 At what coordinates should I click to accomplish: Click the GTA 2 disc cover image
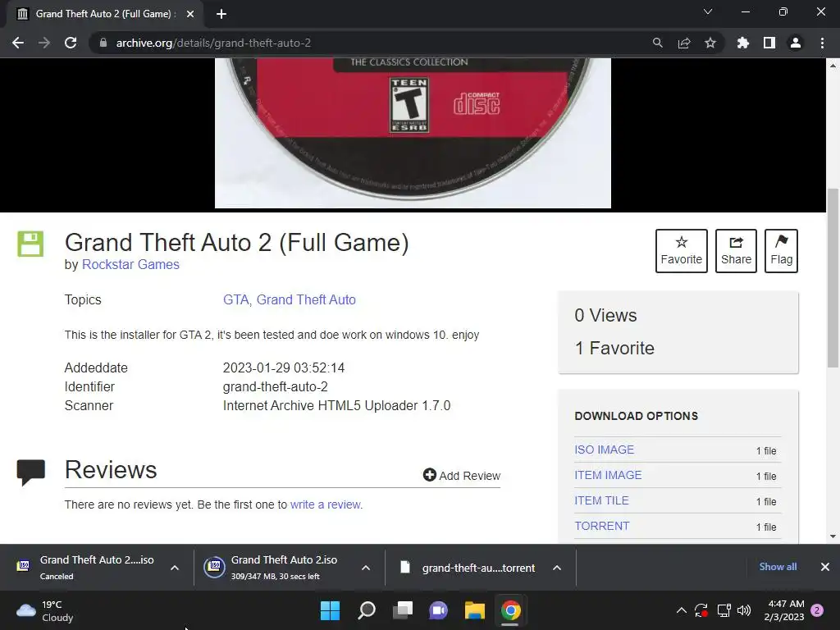click(413, 133)
